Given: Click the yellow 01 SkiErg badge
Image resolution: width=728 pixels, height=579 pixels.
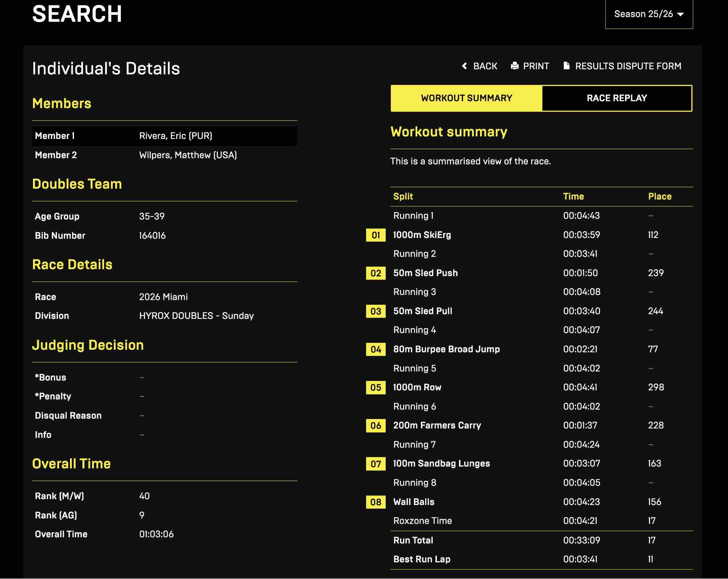Looking at the screenshot, I should pos(376,235).
